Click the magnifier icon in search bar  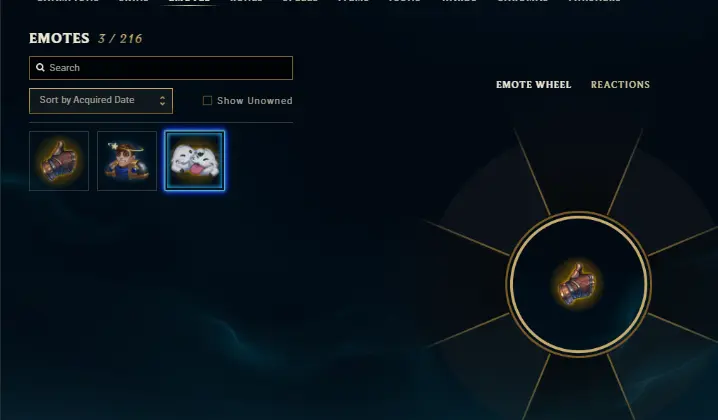[40, 67]
